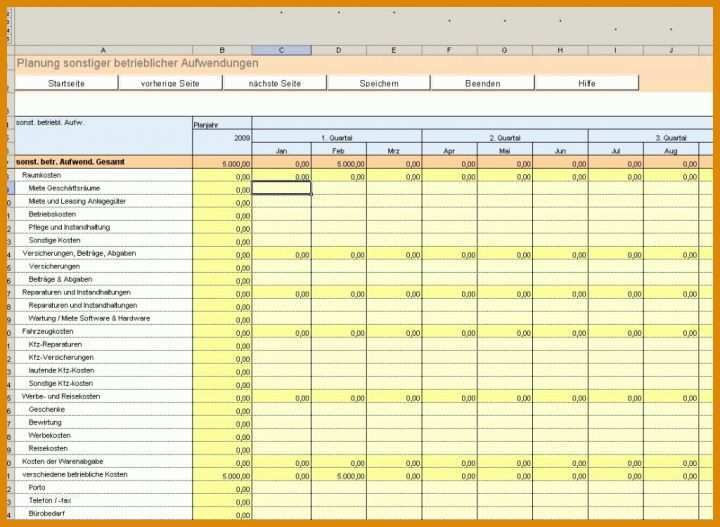
Task: Select 'Beiträge & Abgaben' label
Action: 60,279
